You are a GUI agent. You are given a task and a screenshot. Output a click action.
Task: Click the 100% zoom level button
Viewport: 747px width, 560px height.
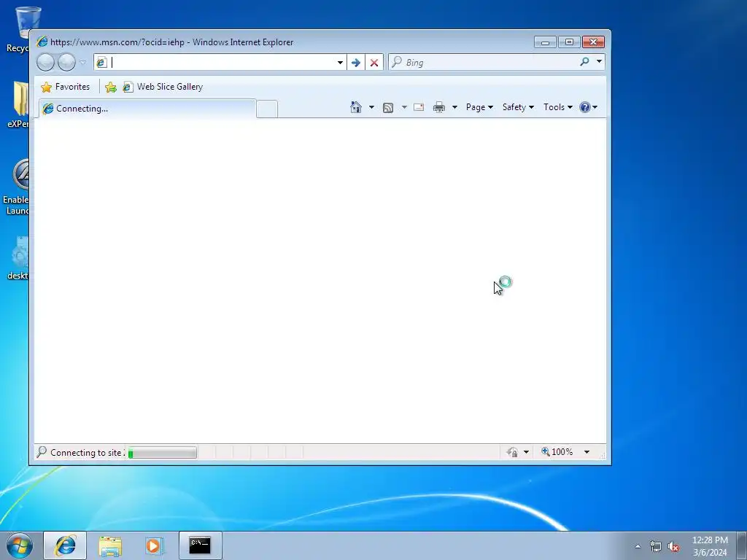557,452
